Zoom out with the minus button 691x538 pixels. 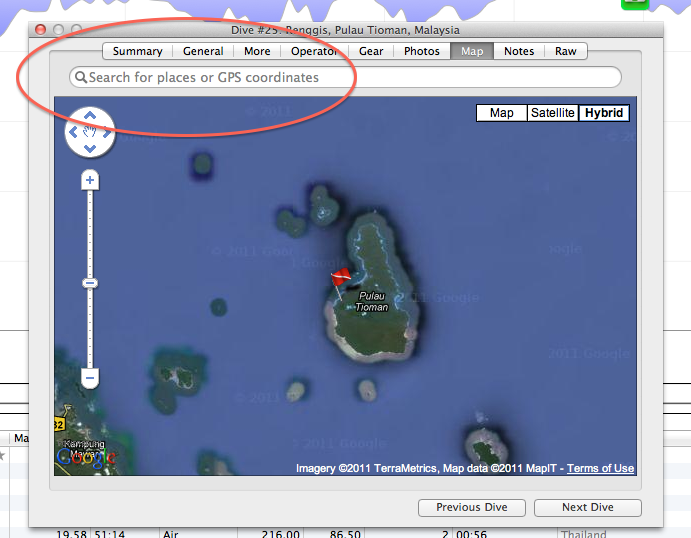pyautogui.click(x=90, y=378)
